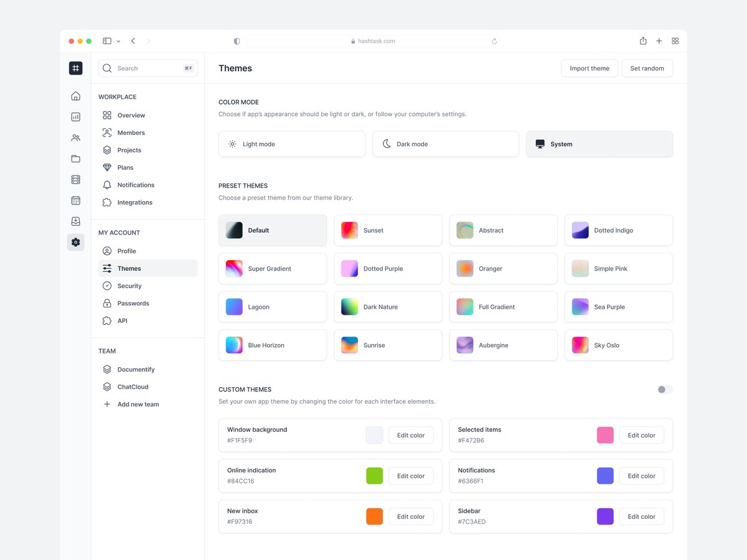This screenshot has height=560, width=747.
Task: Open Members in Workplace menu
Action: pyautogui.click(x=148, y=133)
